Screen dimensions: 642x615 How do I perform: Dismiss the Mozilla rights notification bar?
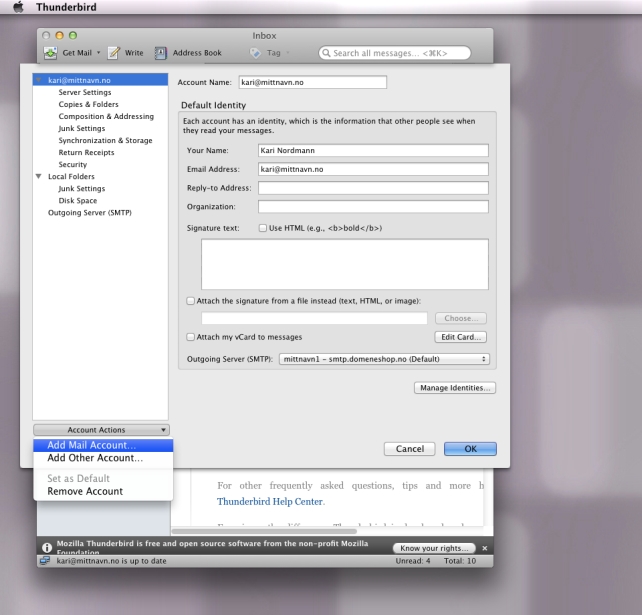coord(485,548)
